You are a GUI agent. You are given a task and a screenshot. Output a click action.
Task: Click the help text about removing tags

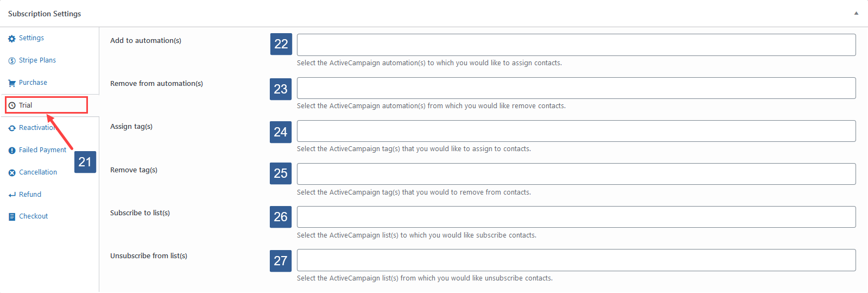pyautogui.click(x=414, y=192)
